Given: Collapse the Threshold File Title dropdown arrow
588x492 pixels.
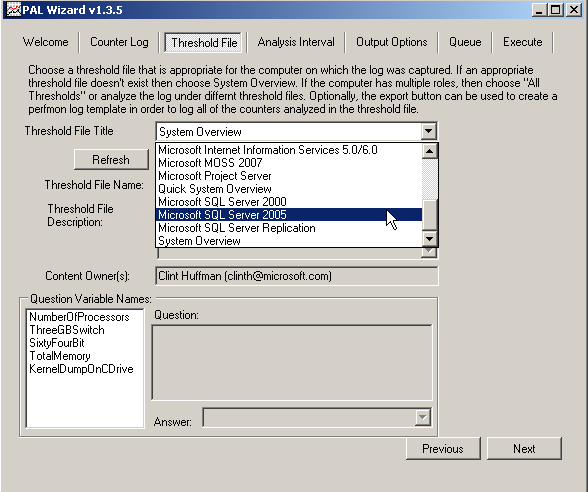Looking at the screenshot, I should click(x=428, y=131).
